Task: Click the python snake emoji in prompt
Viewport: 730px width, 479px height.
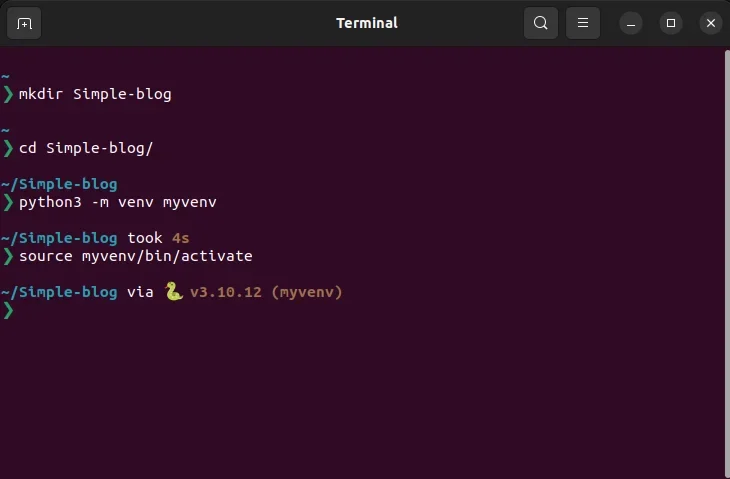Action: [x=173, y=292]
